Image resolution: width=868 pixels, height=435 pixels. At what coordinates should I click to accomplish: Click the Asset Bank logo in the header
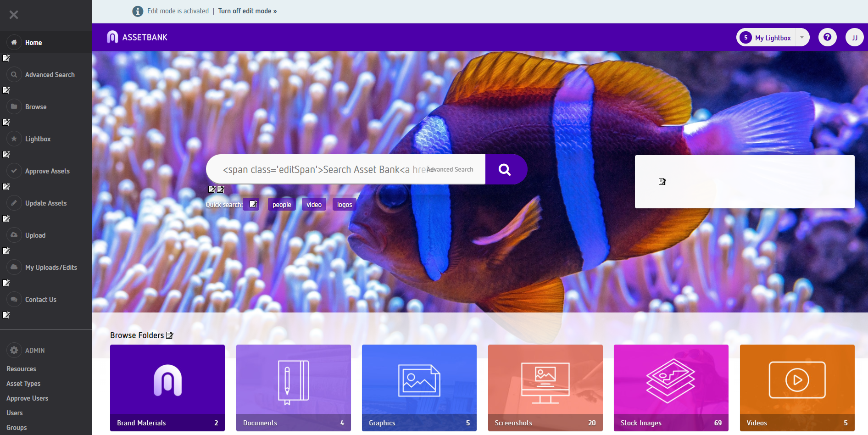[x=137, y=37]
